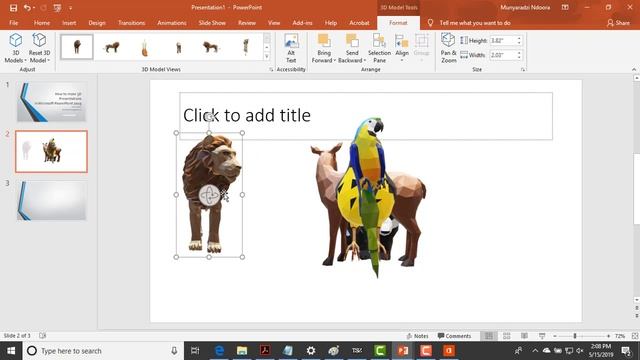This screenshot has height=360, width=640.
Task: Open the Windows Start menu
Action: [11, 351]
